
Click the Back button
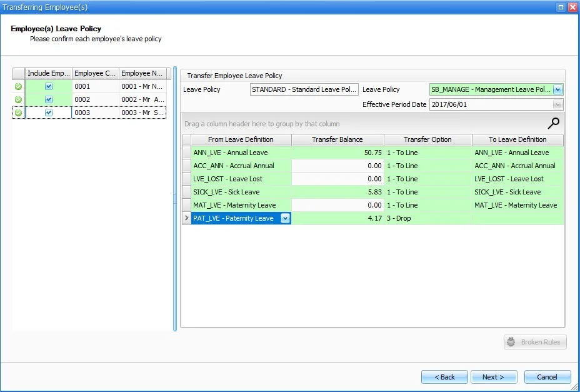coord(444,377)
